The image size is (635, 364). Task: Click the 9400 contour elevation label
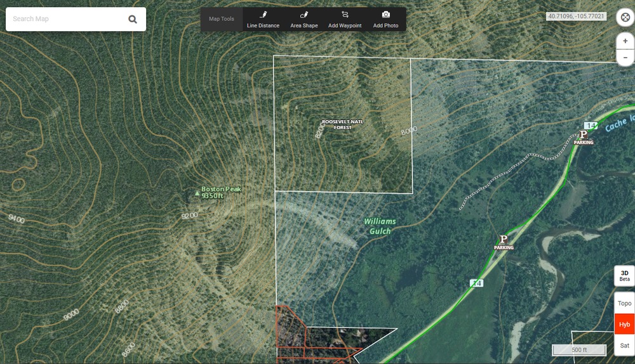coord(17,219)
